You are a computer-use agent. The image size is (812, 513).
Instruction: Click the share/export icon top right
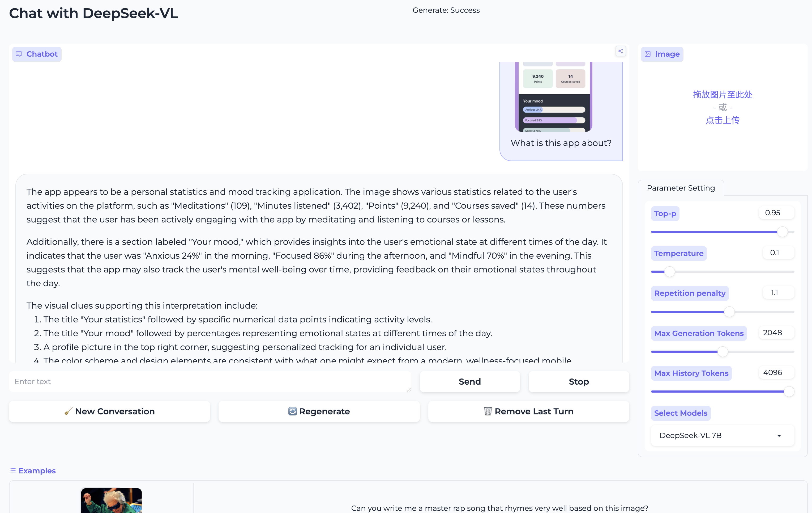tap(621, 51)
